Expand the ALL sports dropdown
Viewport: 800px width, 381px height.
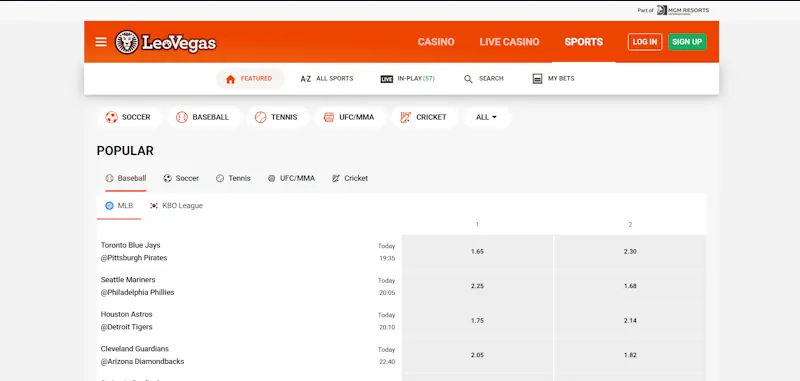pyautogui.click(x=486, y=117)
